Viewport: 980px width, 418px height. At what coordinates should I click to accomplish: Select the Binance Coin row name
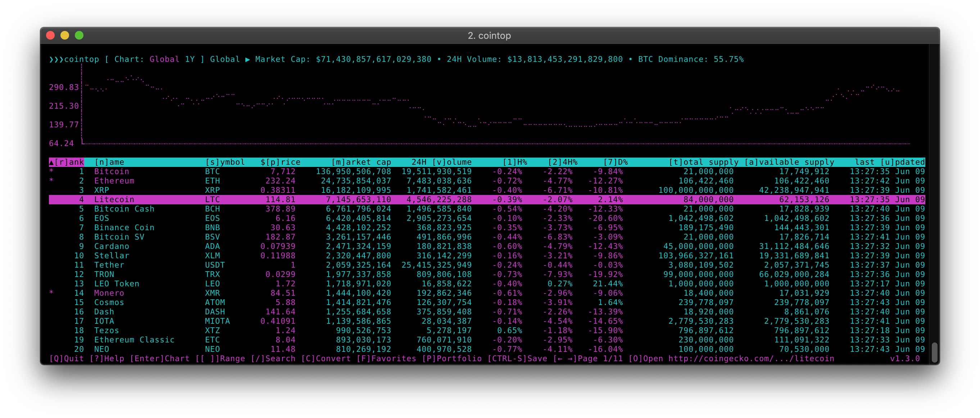(x=124, y=227)
